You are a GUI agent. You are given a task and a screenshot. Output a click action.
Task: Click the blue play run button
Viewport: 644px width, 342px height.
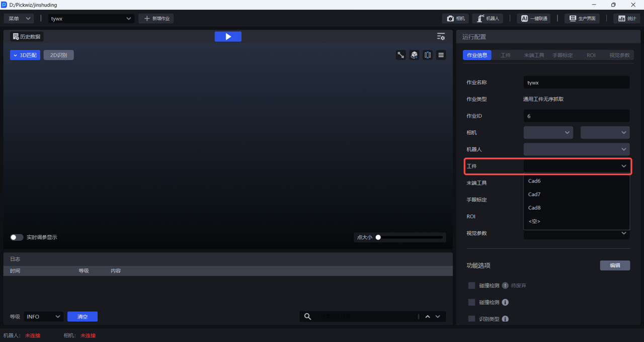[x=228, y=37]
